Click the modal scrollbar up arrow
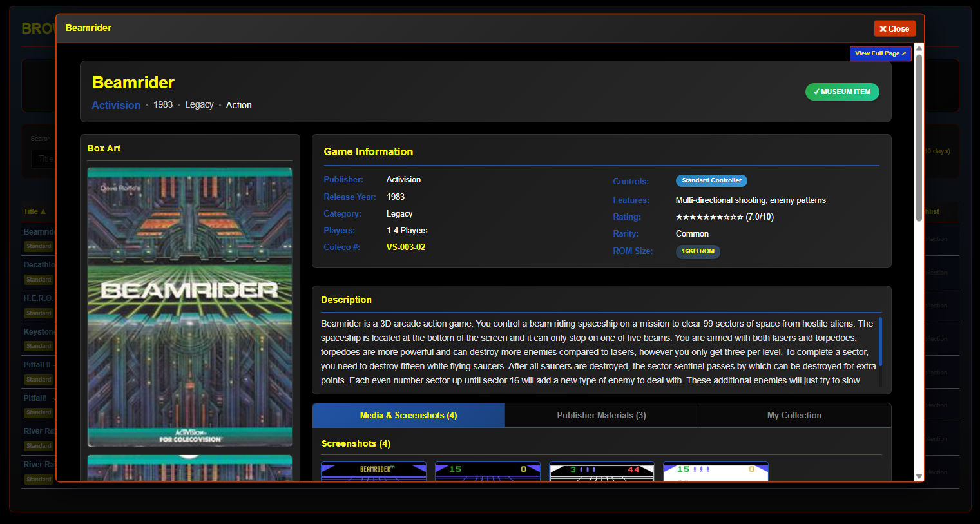 [919, 48]
